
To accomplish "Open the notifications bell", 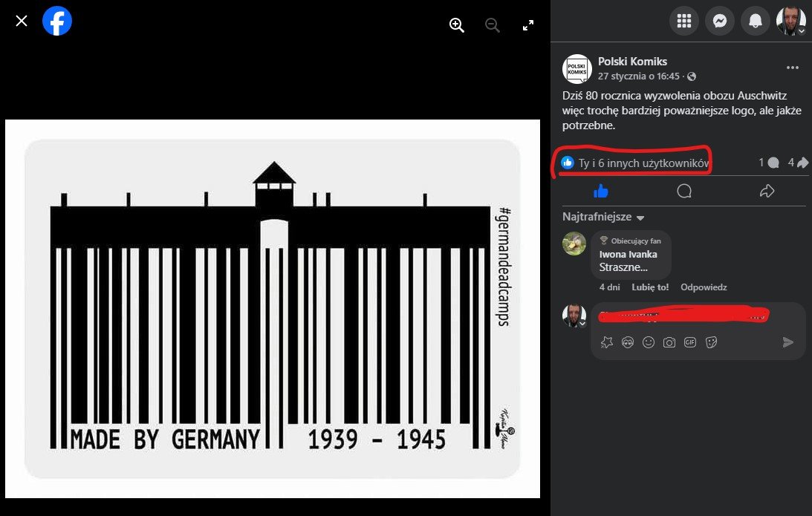I will pos(756,21).
